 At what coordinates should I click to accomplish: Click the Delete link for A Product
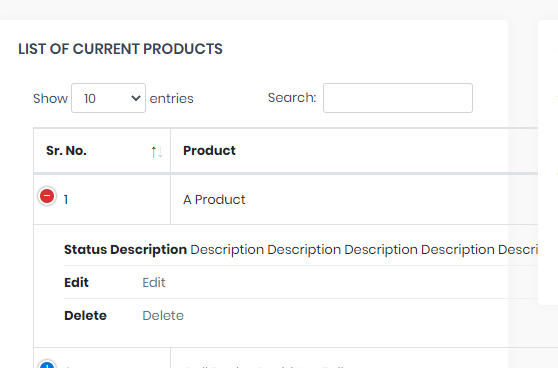click(163, 316)
